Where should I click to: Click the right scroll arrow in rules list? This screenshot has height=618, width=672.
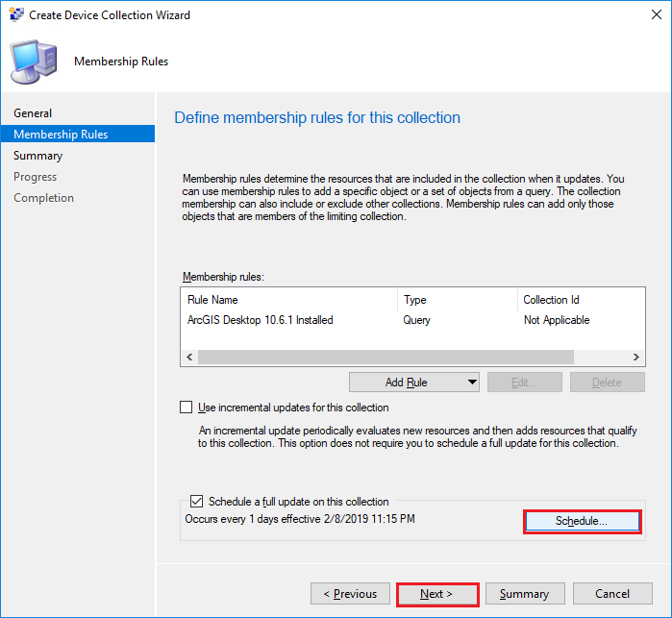[636, 357]
